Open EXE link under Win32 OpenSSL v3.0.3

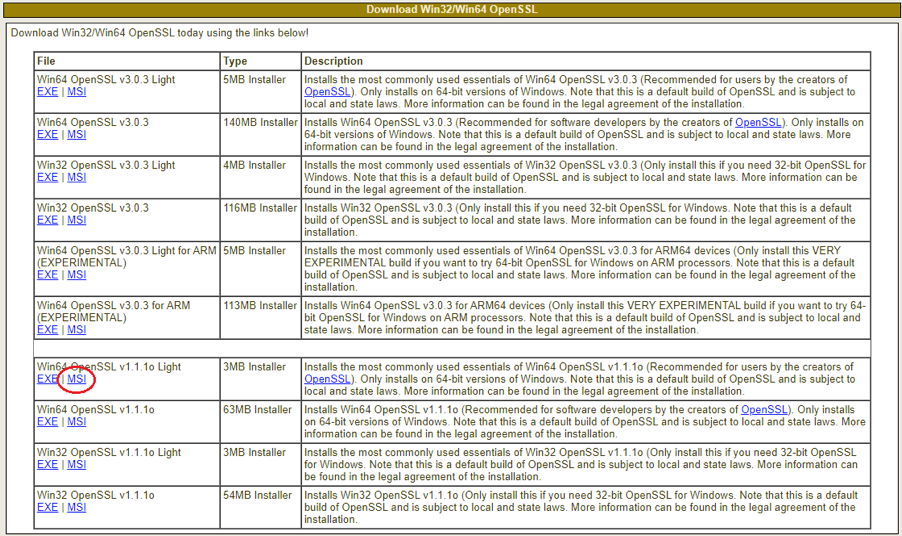pos(47,220)
